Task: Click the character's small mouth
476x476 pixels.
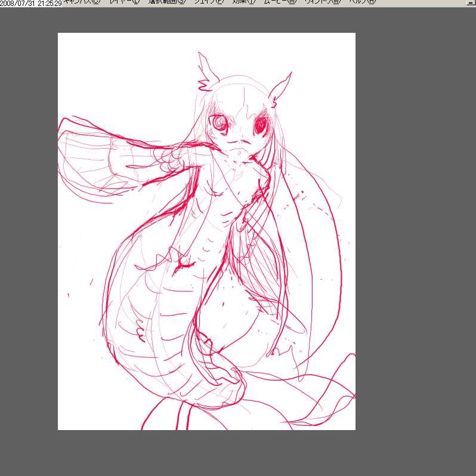Action: [x=240, y=145]
